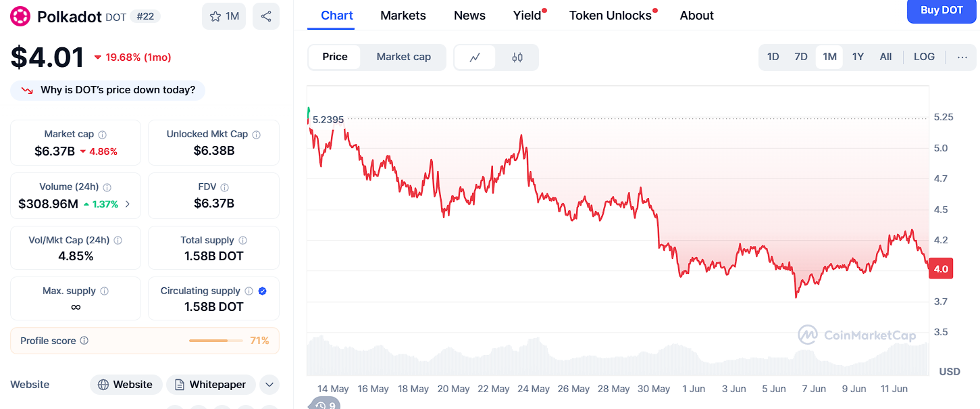Switch to line chart view icon

[475, 57]
